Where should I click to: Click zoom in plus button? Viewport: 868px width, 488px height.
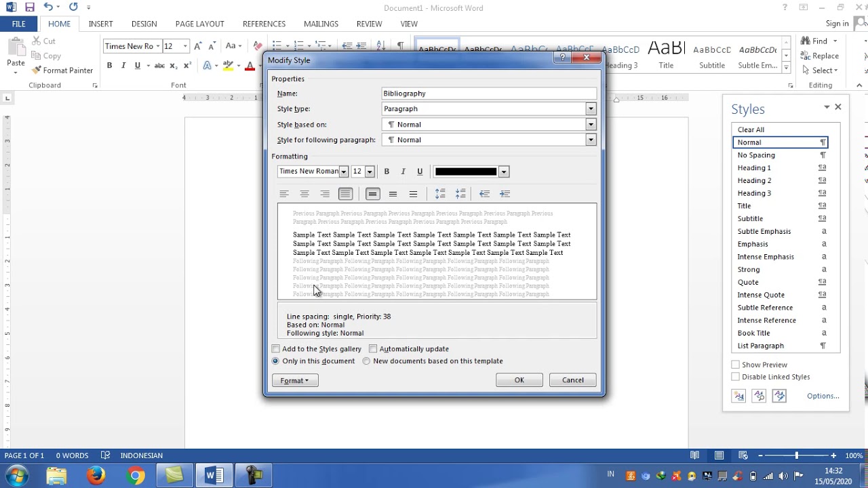[x=833, y=455]
